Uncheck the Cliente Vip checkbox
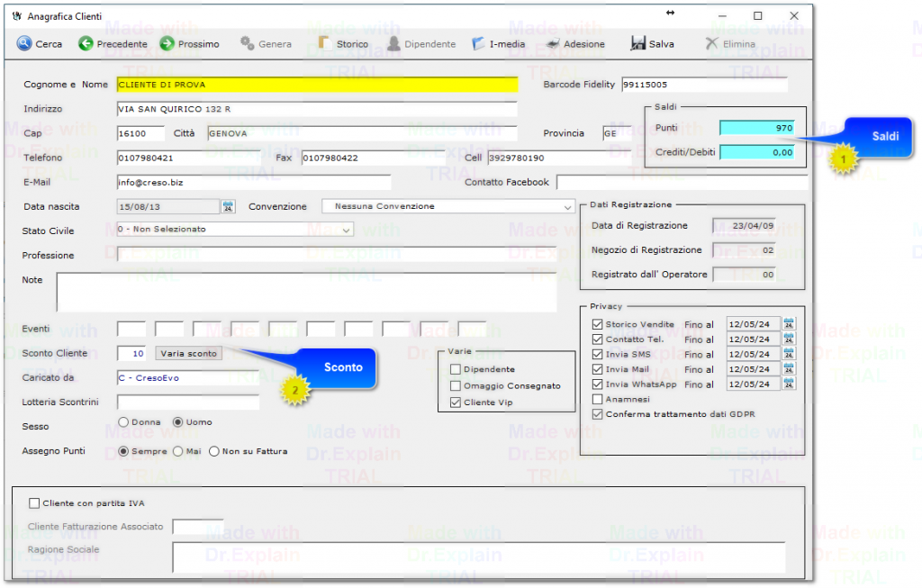 (x=456, y=403)
